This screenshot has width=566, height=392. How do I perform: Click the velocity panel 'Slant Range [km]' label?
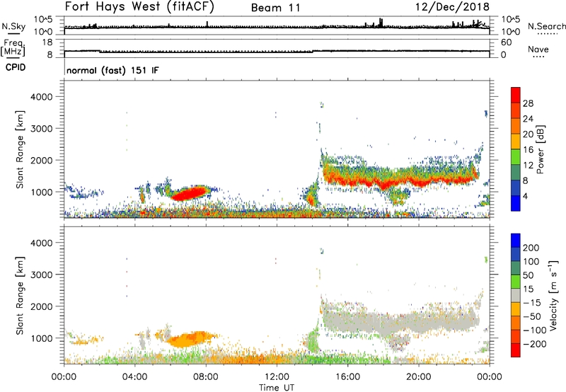20,295
